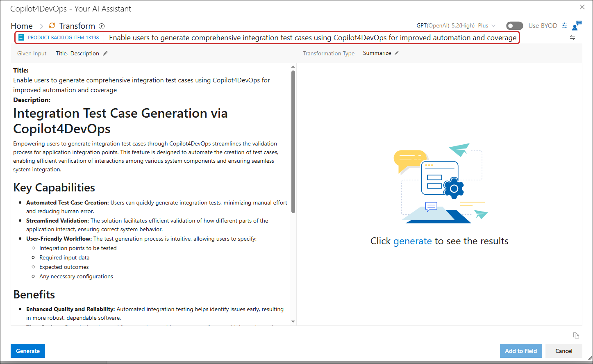Click the 'Benefits' heading
593x364 pixels.
click(34, 295)
